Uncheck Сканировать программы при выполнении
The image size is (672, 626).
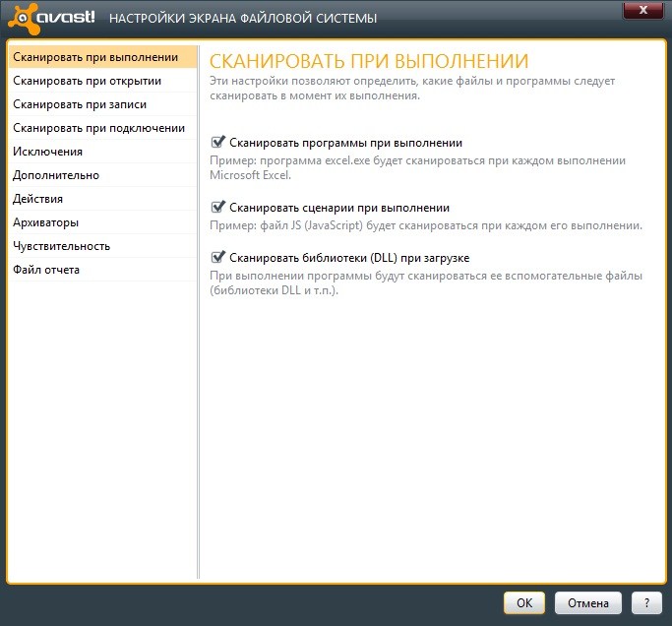217,142
